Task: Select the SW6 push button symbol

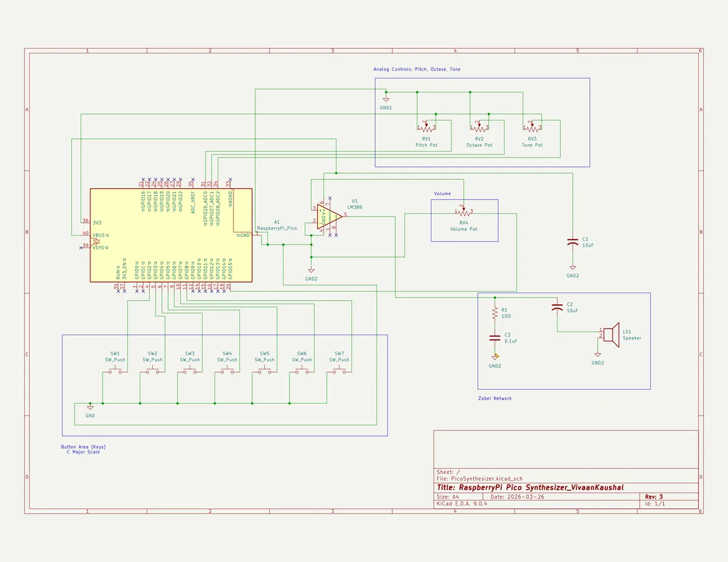Action: [x=302, y=370]
